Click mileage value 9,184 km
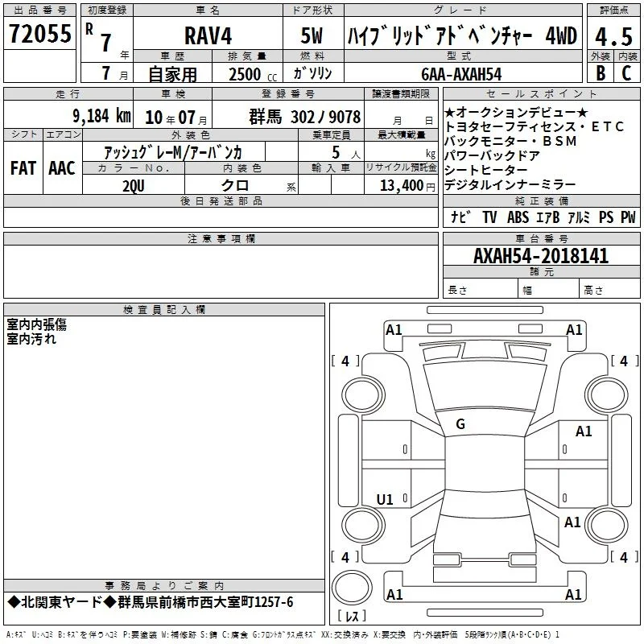Viewport: 644px width, 644px height. point(102,115)
